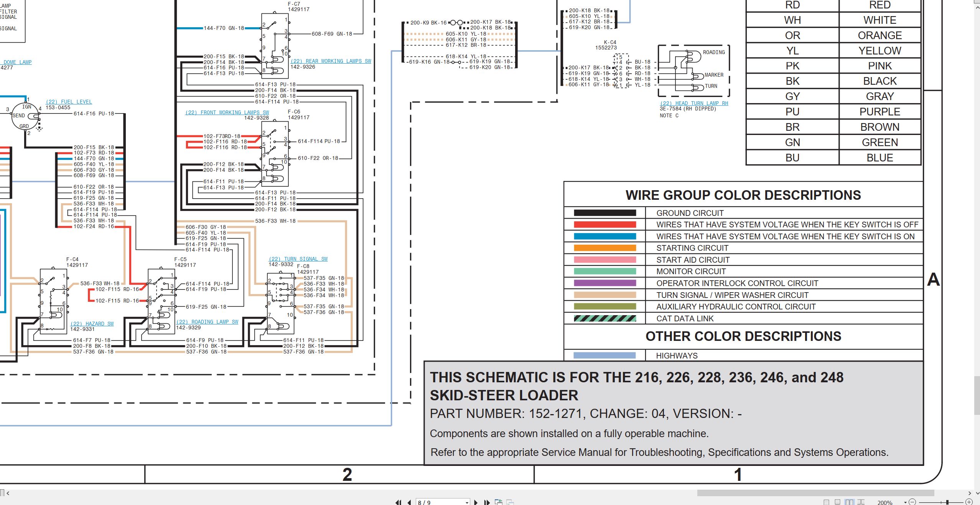The height and width of the screenshot is (505, 980).
Task: Click the F-C7 1429117 connector label
Action: click(x=298, y=7)
